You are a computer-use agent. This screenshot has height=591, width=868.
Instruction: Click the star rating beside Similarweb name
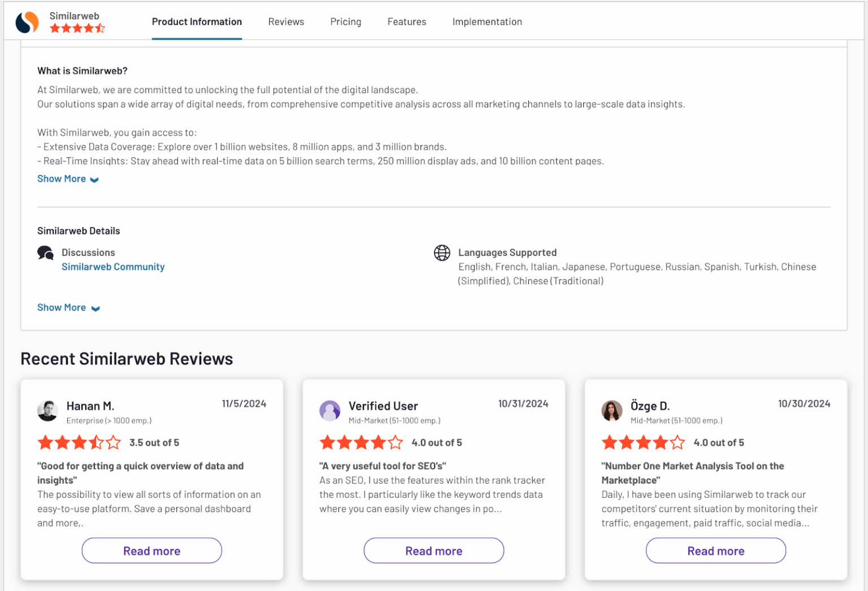(77, 28)
